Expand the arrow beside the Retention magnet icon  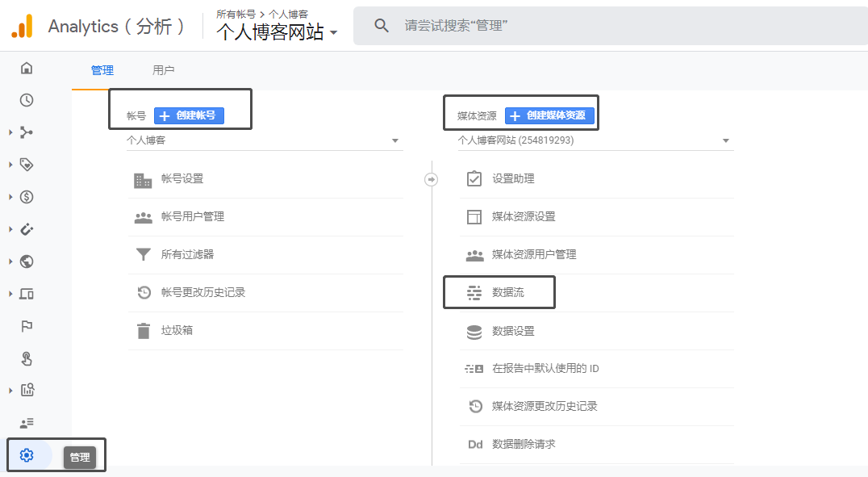10,229
